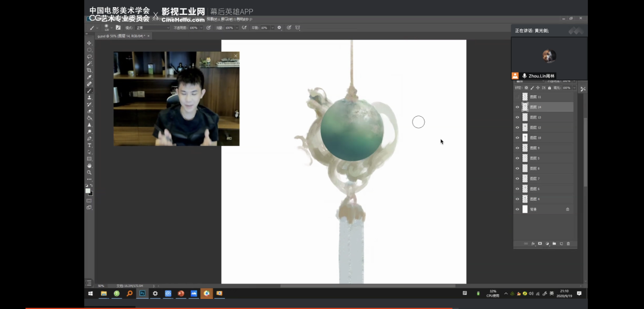Select the Brush tool in the toolbox

click(89, 90)
